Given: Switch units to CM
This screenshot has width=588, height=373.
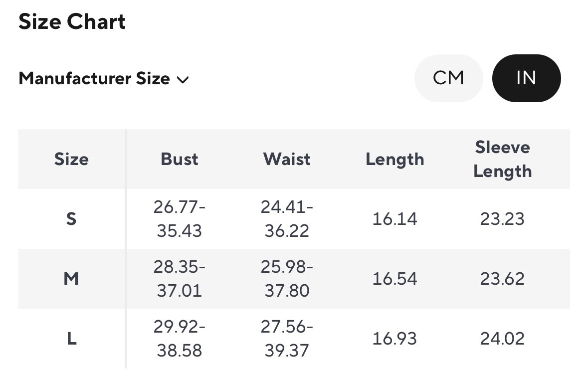Looking at the screenshot, I should 448,78.
